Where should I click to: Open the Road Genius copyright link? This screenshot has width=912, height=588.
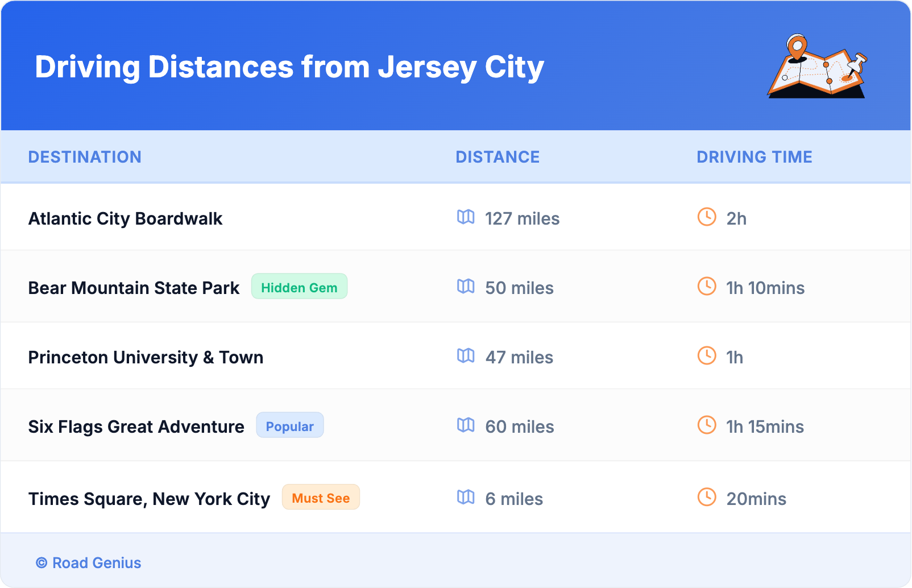point(89,563)
